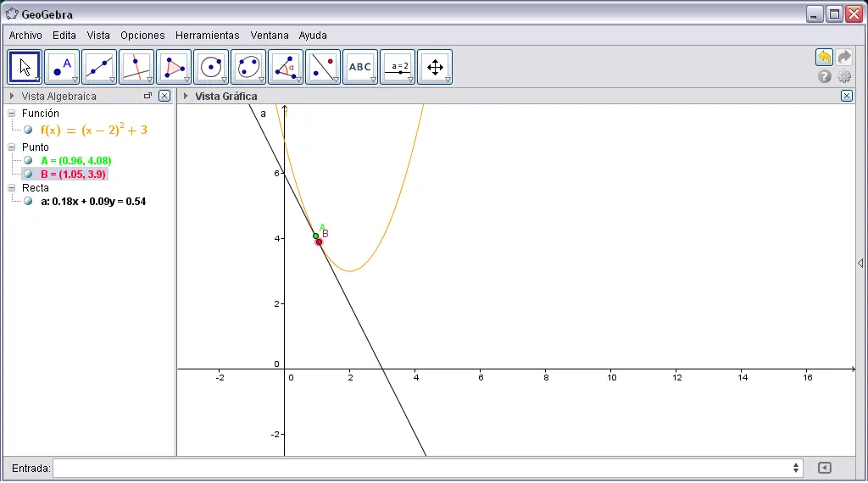
Task: Open the Ventana menu
Action: (269, 36)
